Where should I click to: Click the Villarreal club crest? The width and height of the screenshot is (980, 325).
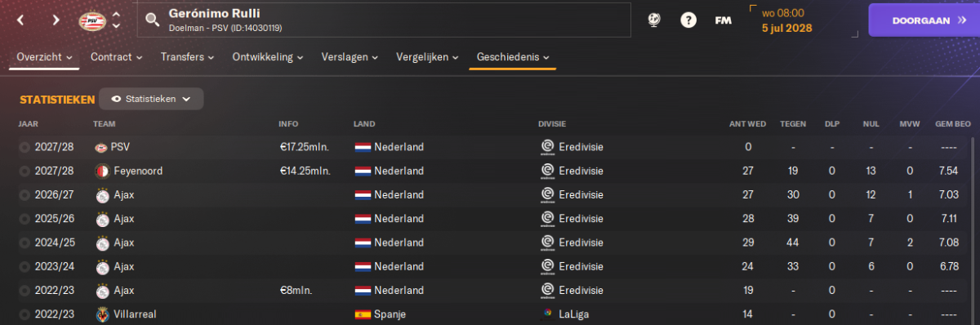[x=102, y=314]
